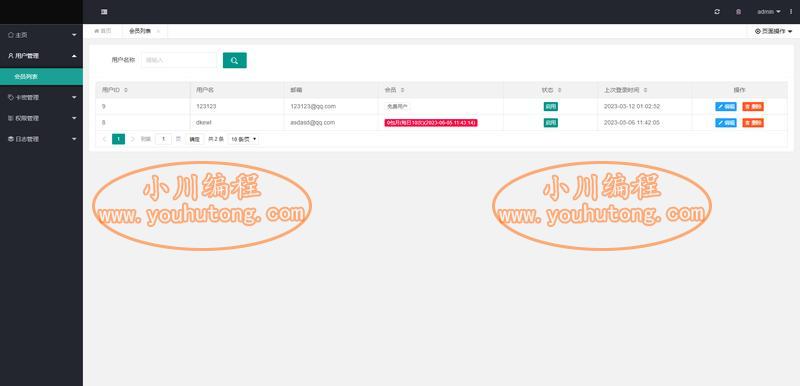Click the username cell 123123
Image resolution: width=800 pixels, height=386 pixels.
[x=206, y=107]
